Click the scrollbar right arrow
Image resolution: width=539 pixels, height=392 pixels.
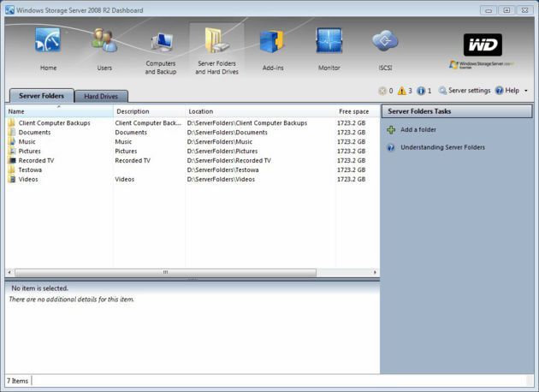(x=375, y=272)
